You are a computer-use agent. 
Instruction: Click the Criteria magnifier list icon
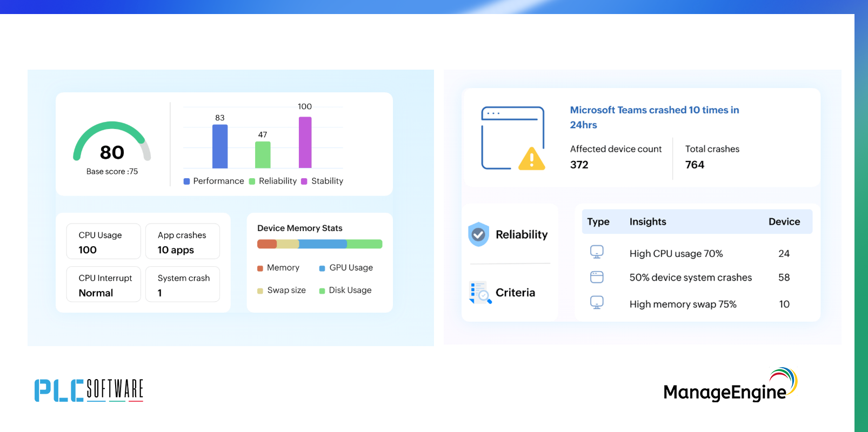pyautogui.click(x=480, y=293)
